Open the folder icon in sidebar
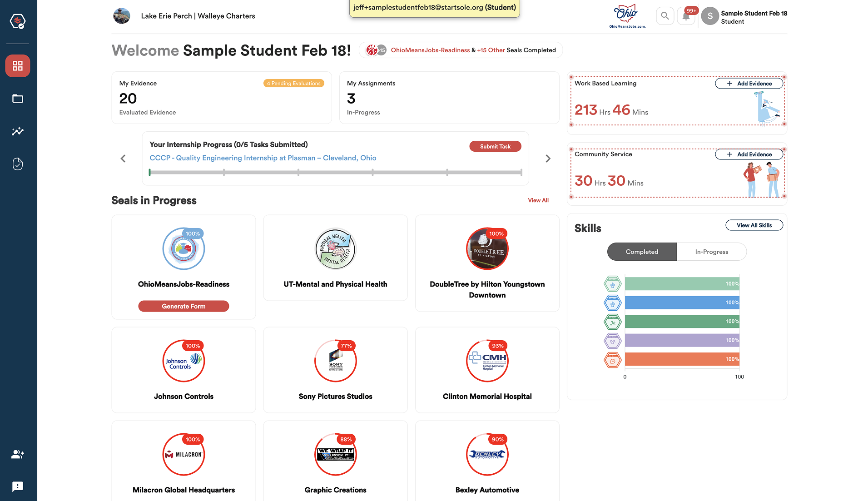The width and height of the screenshot is (868, 501). [x=18, y=99]
